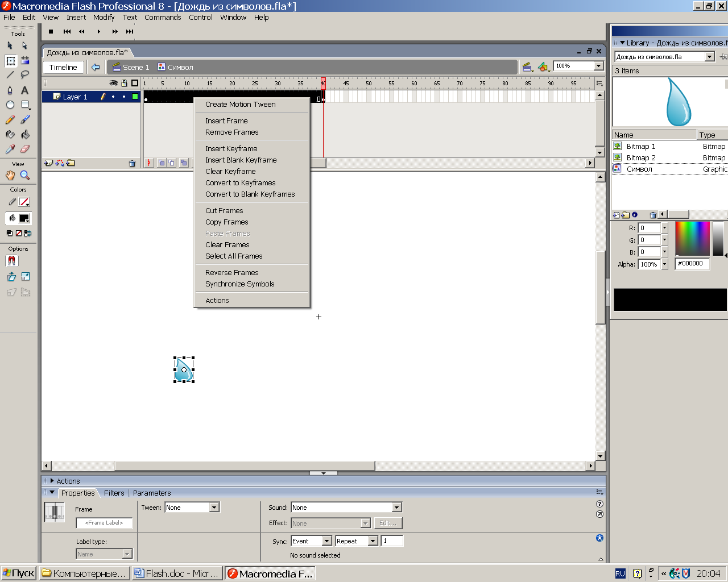The image size is (728, 582).
Task: Select the Free Transform tool
Action: [10, 60]
